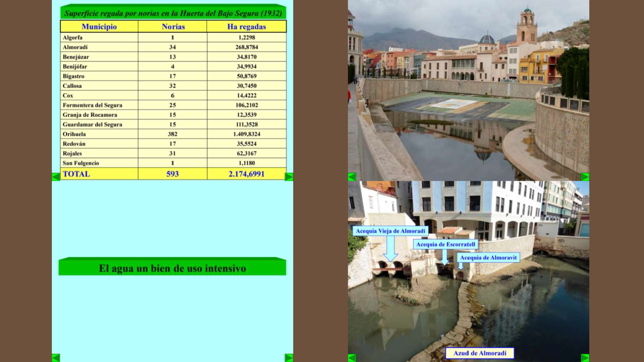Click the 'Formentera del Segura' cell
Image resolution: width=644 pixels, height=362 pixels.
pyautogui.click(x=99, y=105)
